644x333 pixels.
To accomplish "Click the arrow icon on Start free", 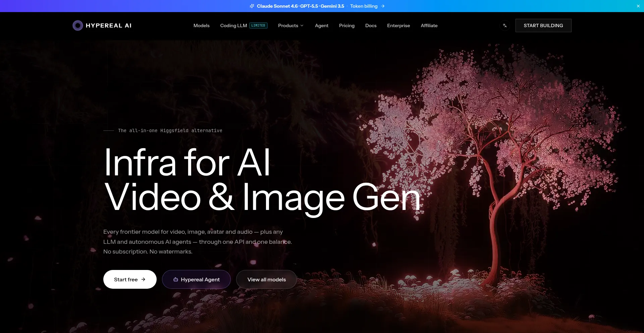I will pyautogui.click(x=143, y=279).
